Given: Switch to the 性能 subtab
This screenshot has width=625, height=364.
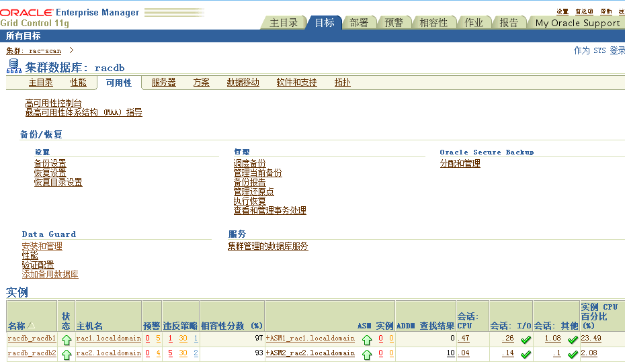Looking at the screenshot, I should click(78, 83).
